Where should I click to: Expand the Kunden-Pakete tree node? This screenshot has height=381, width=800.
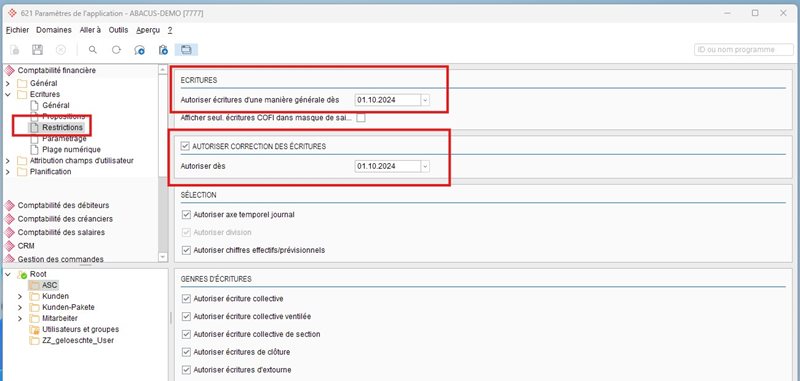point(20,307)
